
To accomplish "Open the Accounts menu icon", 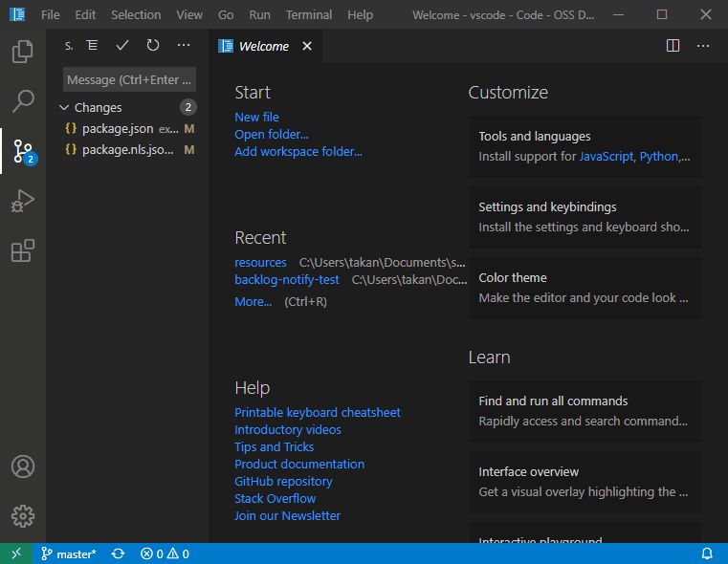I will [x=23, y=466].
